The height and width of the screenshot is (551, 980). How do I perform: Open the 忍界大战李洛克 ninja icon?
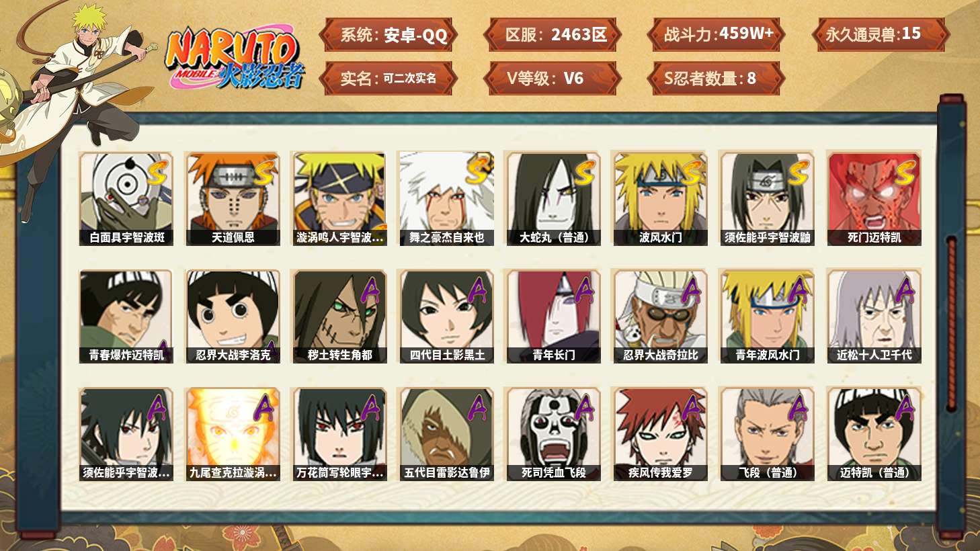[233, 317]
